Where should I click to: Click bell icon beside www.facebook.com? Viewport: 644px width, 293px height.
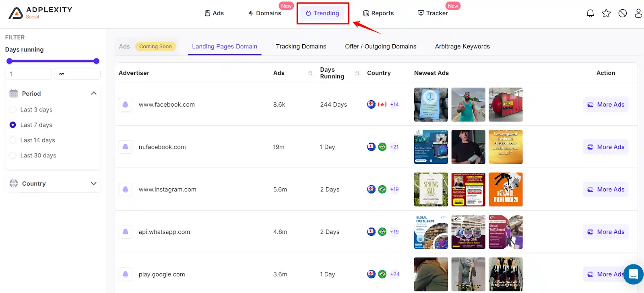[x=125, y=105]
